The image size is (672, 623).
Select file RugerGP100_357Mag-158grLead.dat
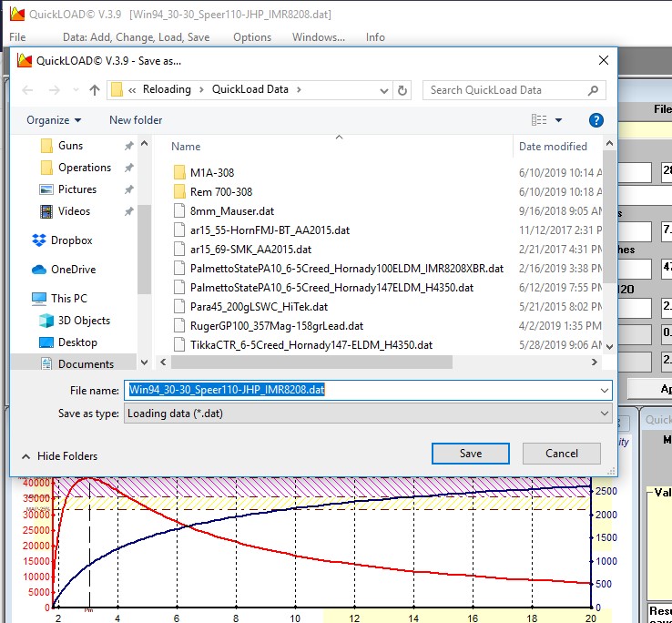[x=269, y=326]
